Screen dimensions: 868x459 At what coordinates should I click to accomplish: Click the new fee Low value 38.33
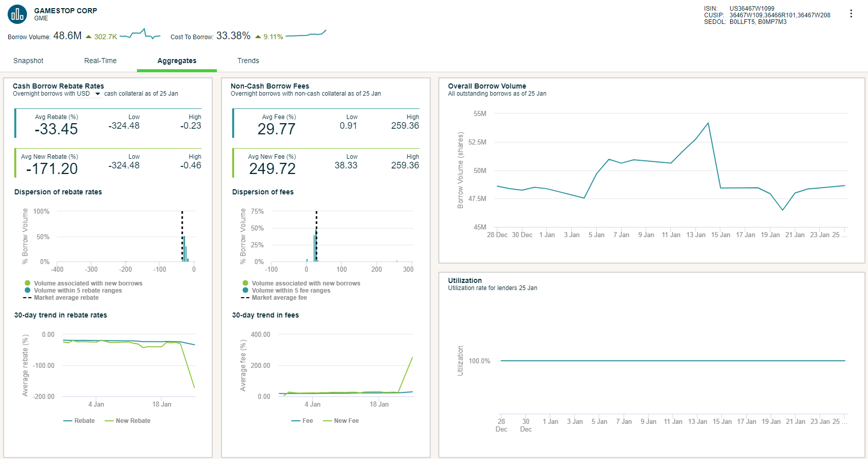click(x=346, y=165)
